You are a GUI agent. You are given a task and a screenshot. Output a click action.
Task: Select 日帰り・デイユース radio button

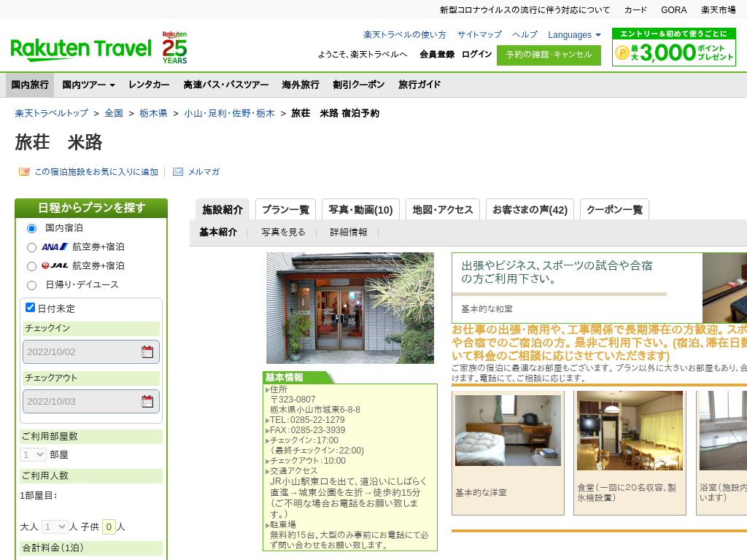pos(31,285)
